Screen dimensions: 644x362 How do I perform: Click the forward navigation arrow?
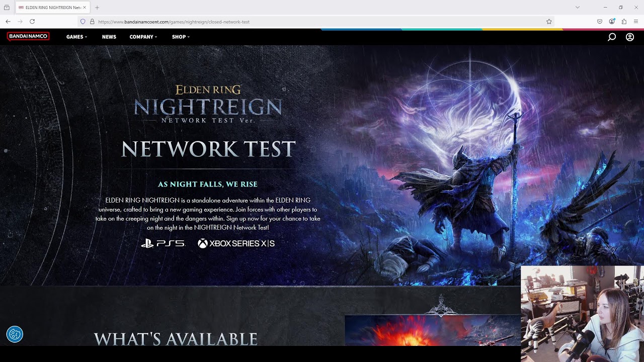[20, 22]
